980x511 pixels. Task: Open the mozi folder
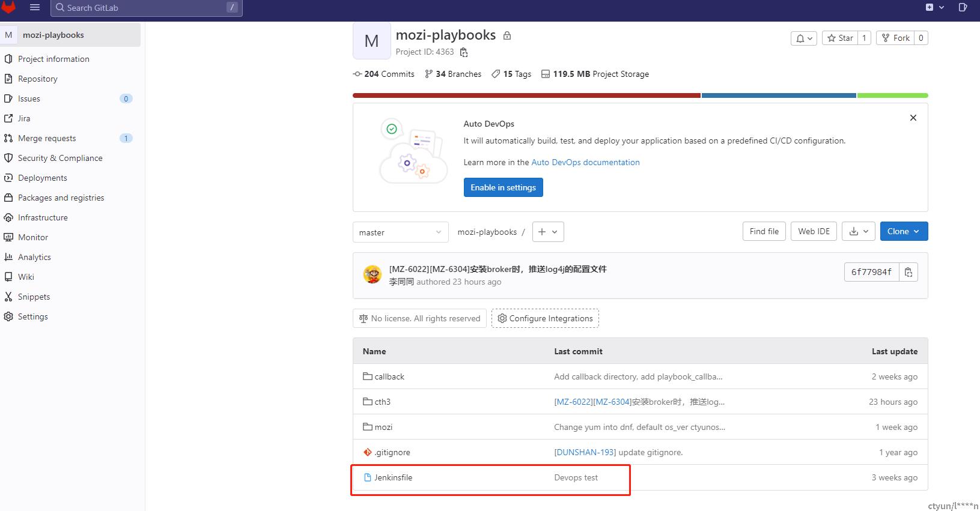pyautogui.click(x=383, y=427)
